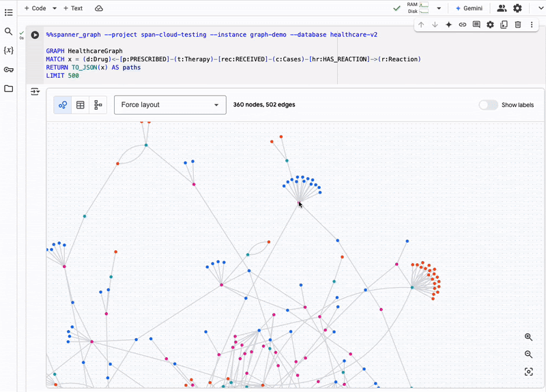Screen dimensions: 546x392
Task: Add a comment to the cell
Action: coord(476,25)
